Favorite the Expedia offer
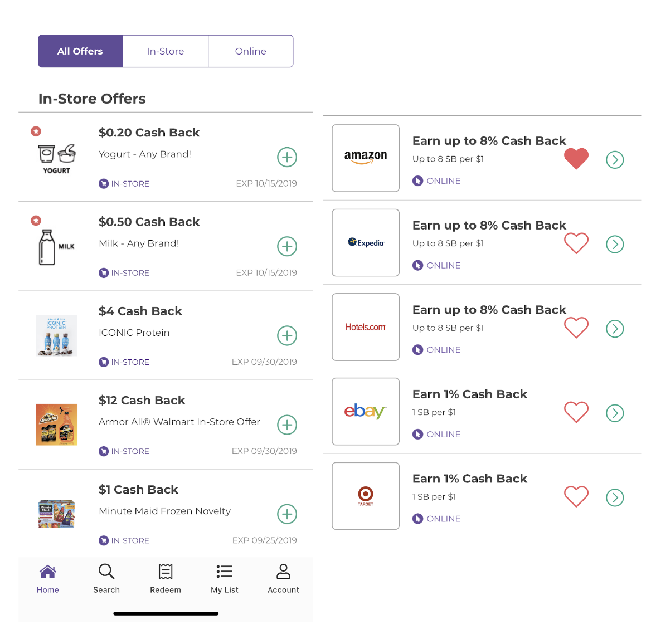The image size is (651, 644). point(576,243)
